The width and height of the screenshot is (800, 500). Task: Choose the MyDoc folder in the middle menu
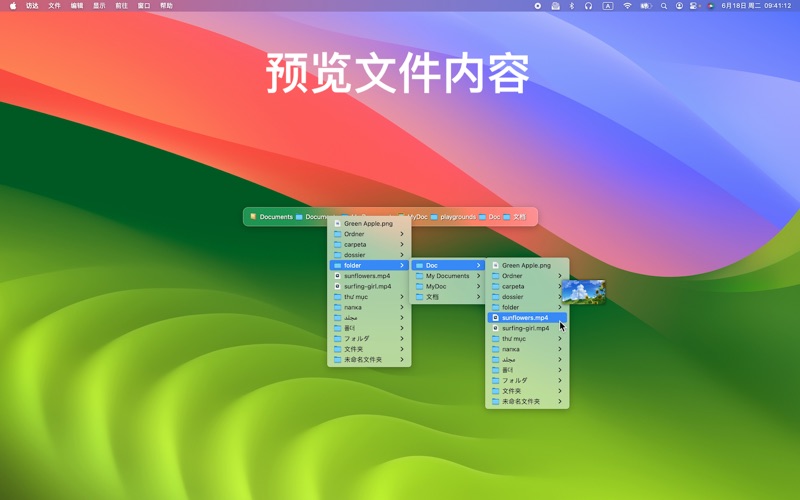pos(447,286)
